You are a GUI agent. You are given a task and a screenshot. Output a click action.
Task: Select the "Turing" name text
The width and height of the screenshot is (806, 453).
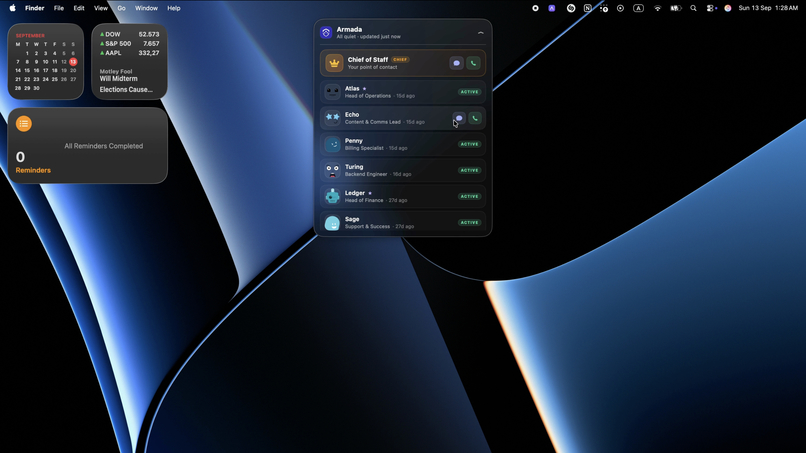pyautogui.click(x=354, y=167)
